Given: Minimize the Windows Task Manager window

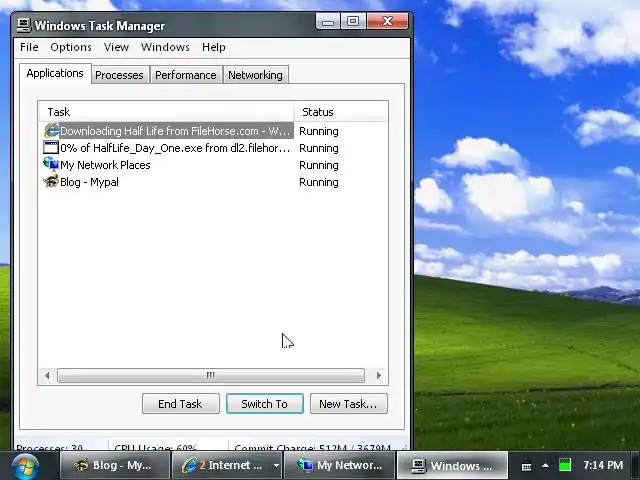Looking at the screenshot, I should [328, 21].
